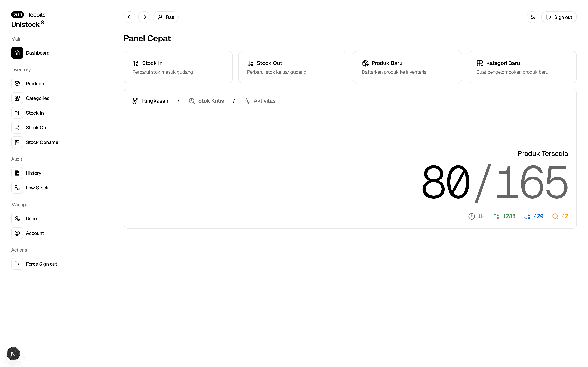Open the Users management section

click(32, 218)
